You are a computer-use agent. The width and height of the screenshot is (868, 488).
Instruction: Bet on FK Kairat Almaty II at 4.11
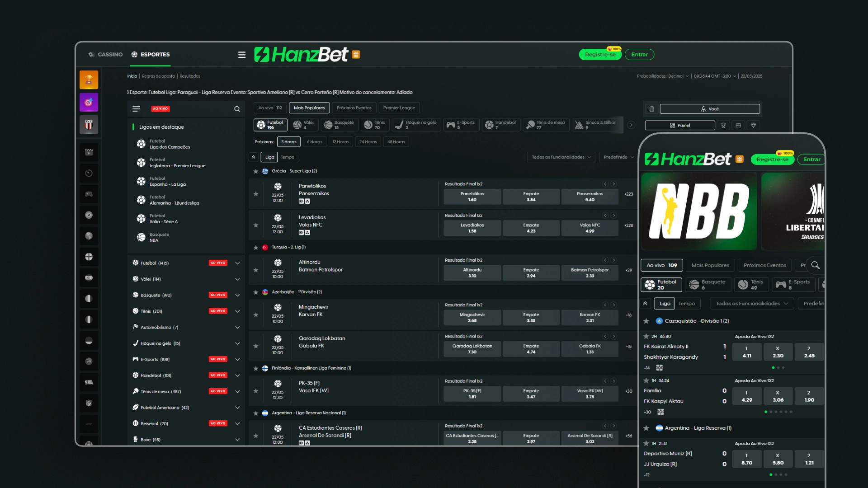747,352
